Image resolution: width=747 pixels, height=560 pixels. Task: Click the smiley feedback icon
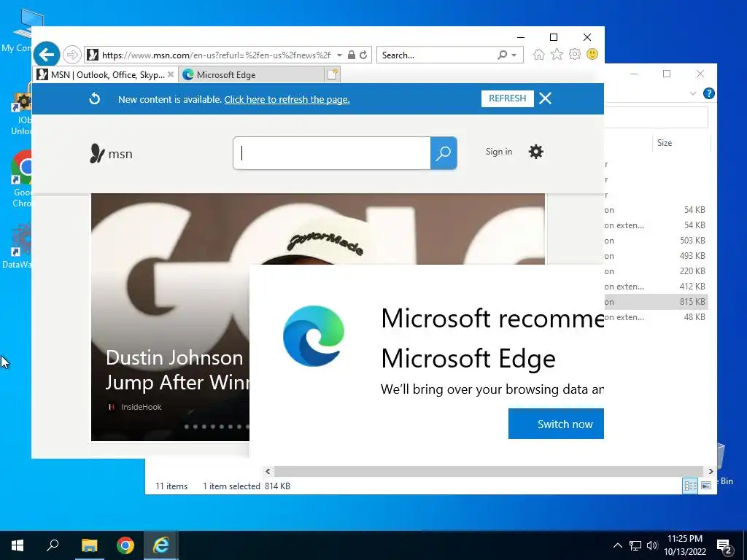coord(592,54)
